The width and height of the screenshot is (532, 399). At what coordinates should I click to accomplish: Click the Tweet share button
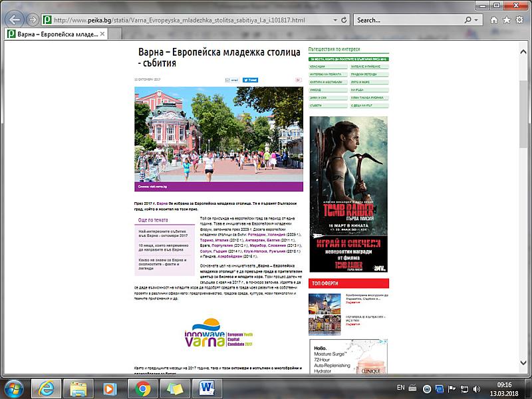pos(251,80)
